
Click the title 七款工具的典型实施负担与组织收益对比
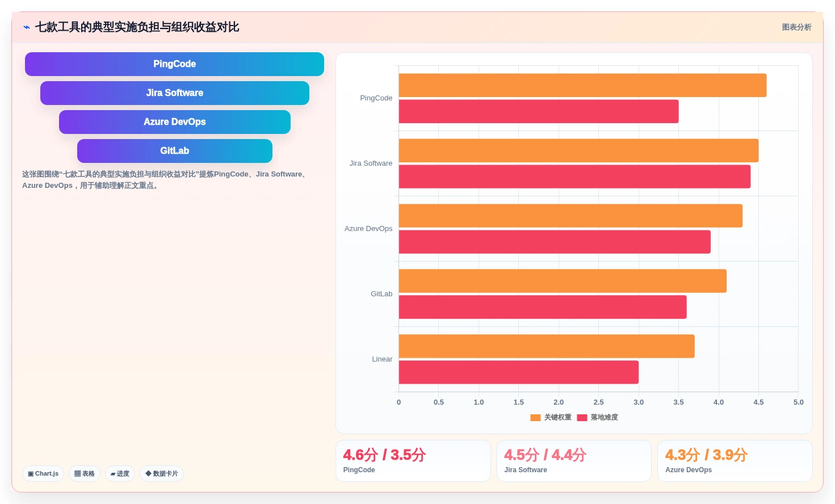pos(137,27)
